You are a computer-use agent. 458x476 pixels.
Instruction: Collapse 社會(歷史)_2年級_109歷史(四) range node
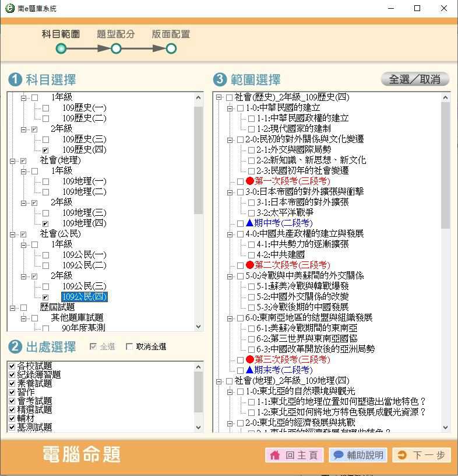pyautogui.click(x=219, y=97)
